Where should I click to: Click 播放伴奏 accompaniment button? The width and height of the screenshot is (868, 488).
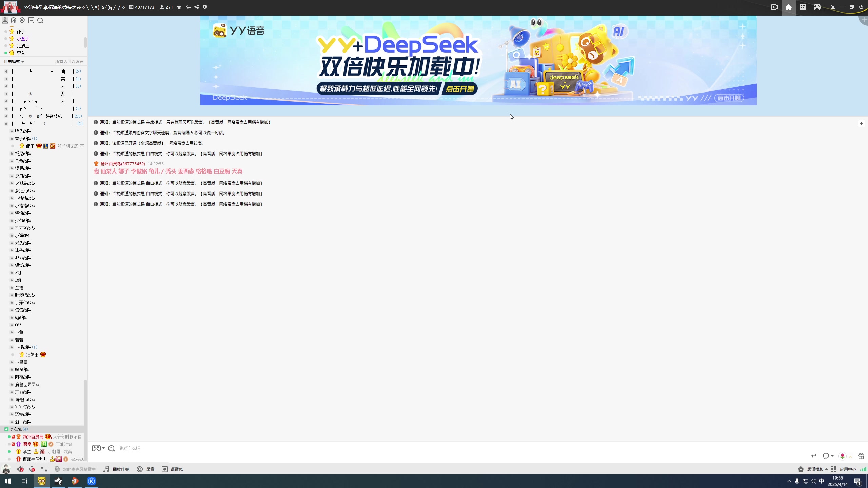pos(116,469)
